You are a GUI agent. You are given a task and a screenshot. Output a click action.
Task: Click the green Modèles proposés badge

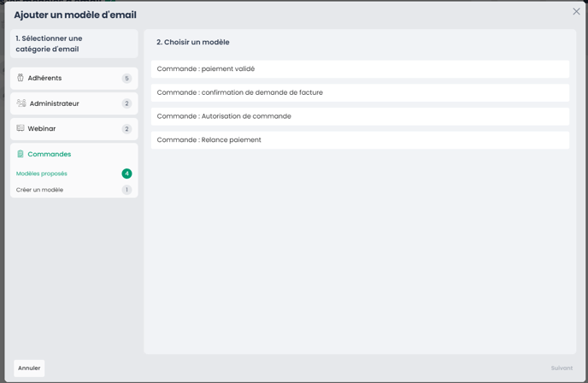click(126, 174)
